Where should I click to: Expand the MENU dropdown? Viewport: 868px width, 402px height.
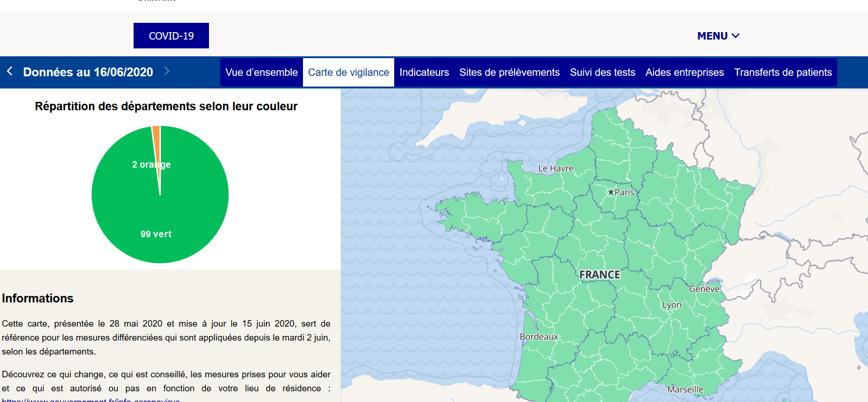tap(718, 36)
